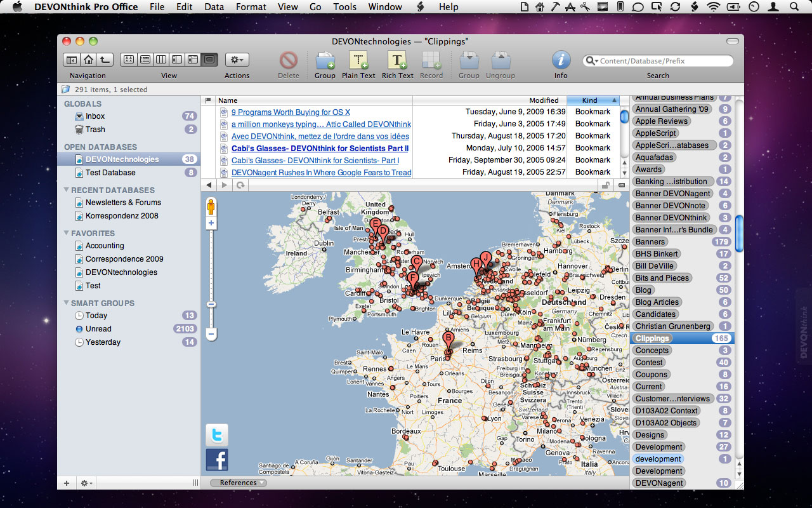Image resolution: width=812 pixels, height=508 pixels.
Task: Click the map zoom slider handle
Action: coord(211,304)
